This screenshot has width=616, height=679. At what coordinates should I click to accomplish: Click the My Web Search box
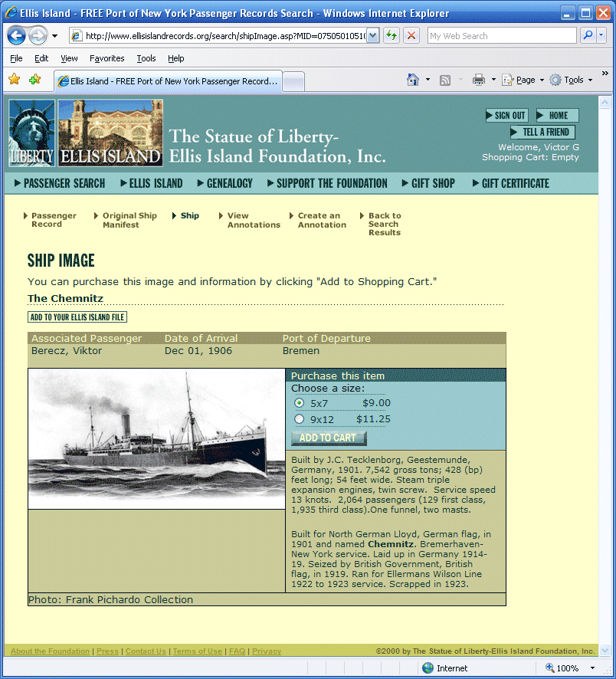coord(502,36)
